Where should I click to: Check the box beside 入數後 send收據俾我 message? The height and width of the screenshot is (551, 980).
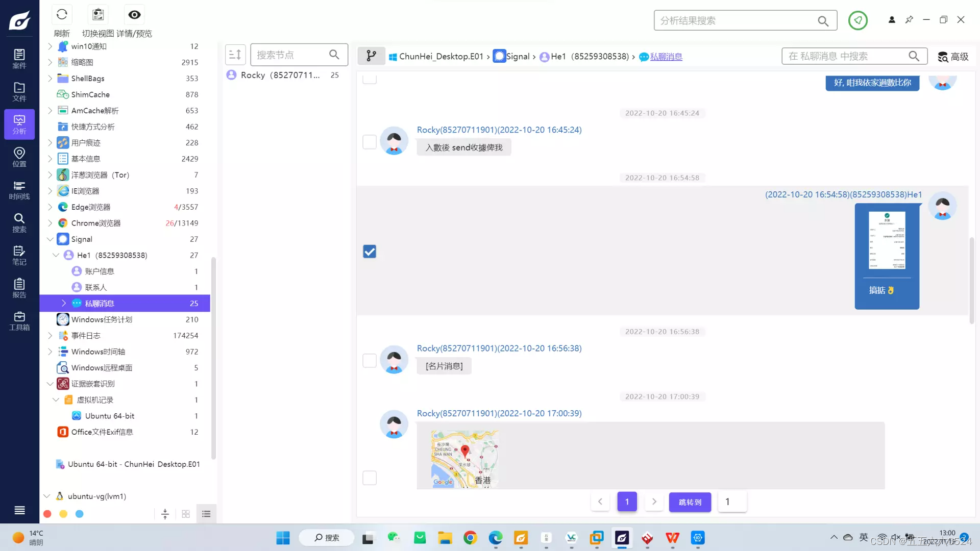(x=370, y=142)
